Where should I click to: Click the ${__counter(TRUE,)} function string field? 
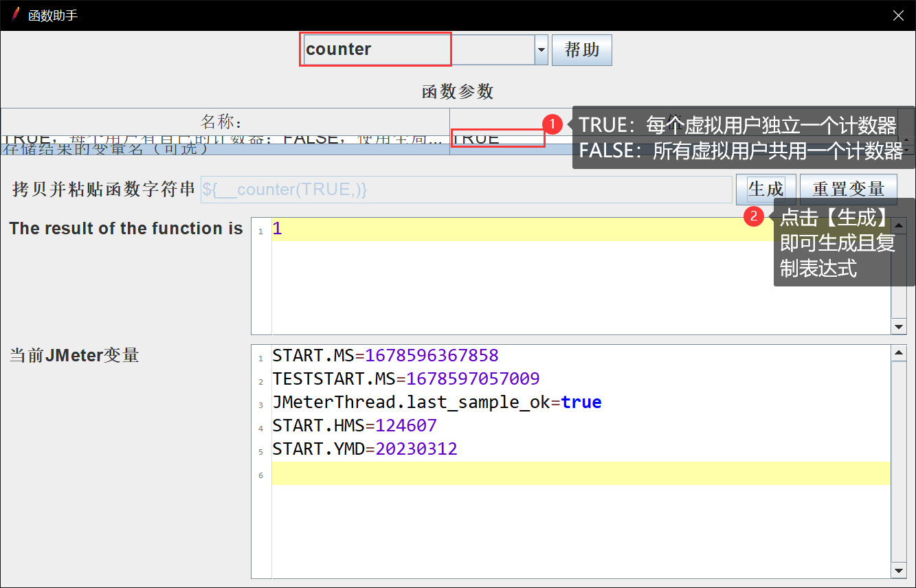[x=466, y=190]
